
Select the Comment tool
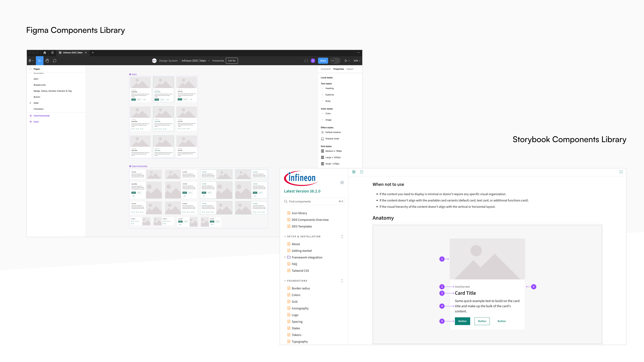[x=55, y=61]
